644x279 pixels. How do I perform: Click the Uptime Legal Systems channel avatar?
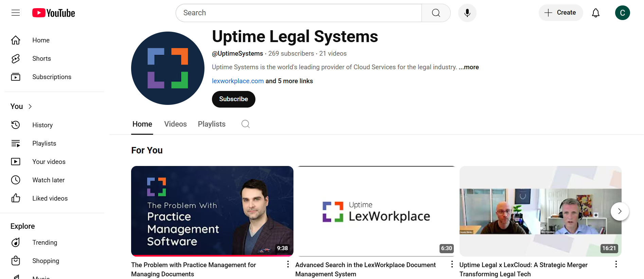coord(168,68)
